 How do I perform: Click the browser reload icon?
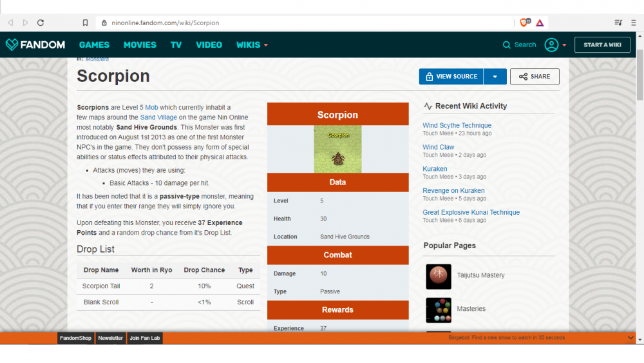(x=41, y=23)
